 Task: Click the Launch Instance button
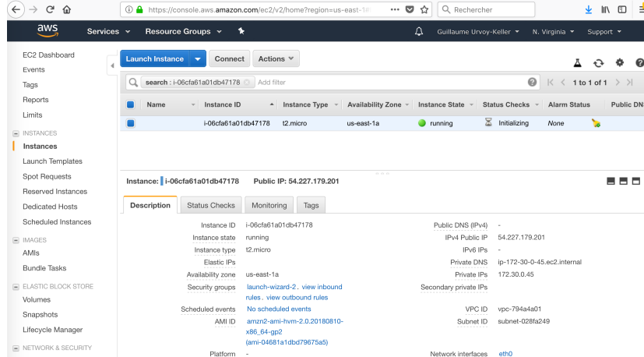[x=155, y=58]
